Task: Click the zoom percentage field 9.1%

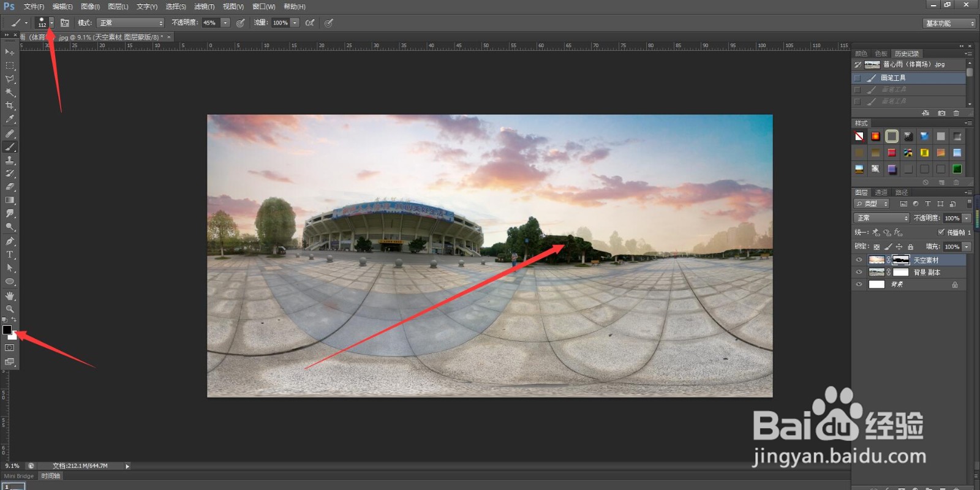Action: (12, 466)
